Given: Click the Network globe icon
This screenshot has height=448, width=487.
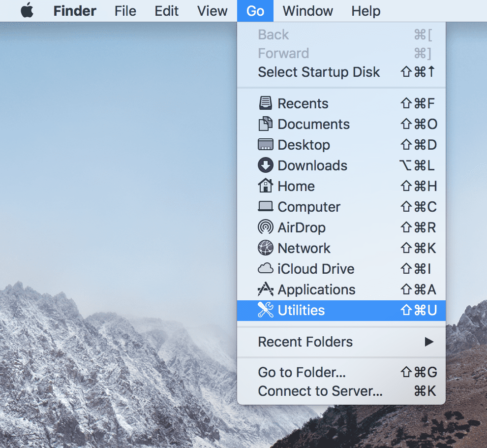Looking at the screenshot, I should tap(266, 248).
